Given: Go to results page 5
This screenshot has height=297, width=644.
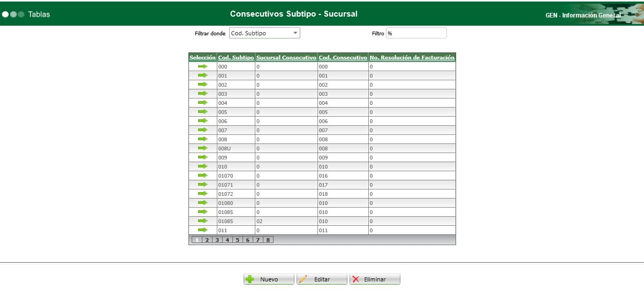Looking at the screenshot, I should tap(238, 240).
